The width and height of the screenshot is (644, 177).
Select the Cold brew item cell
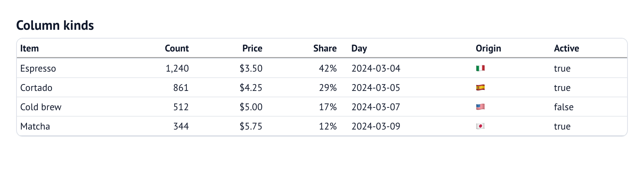(x=41, y=107)
